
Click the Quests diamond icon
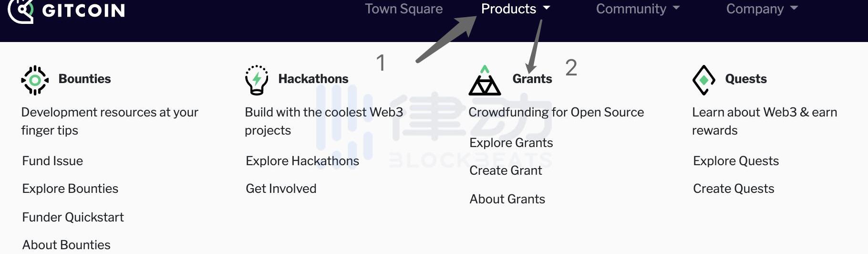703,80
